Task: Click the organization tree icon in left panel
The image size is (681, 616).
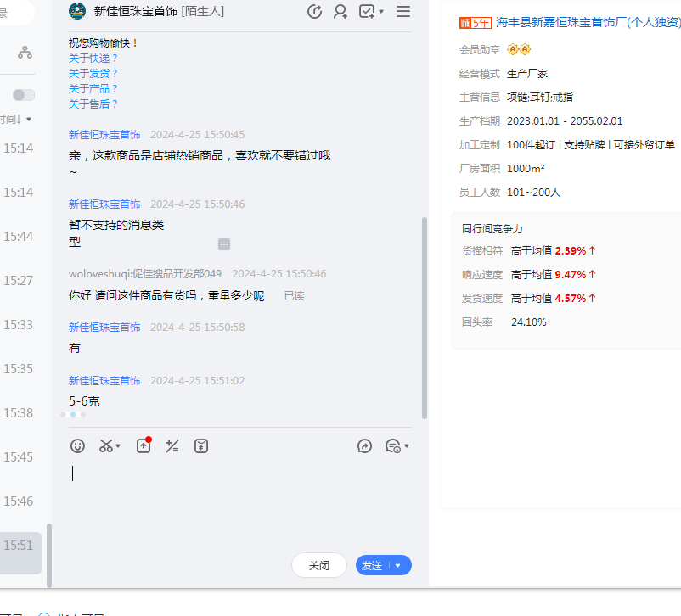Action: 25,53
